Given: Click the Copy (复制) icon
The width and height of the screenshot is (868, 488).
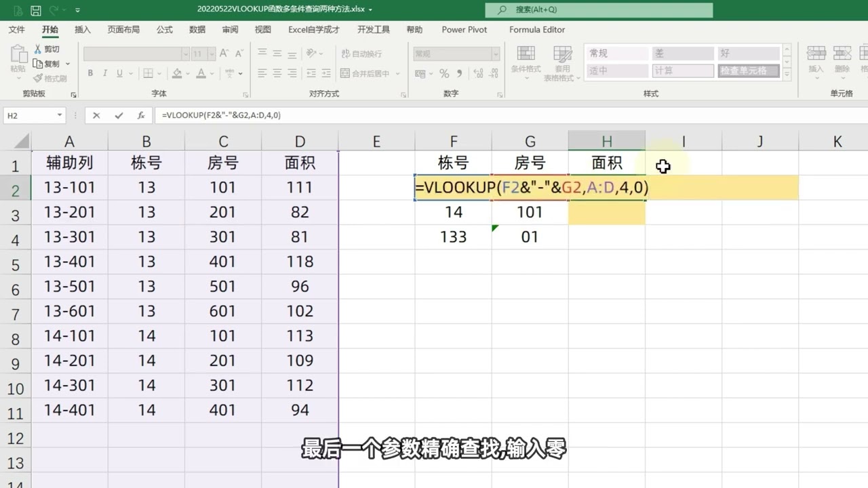Looking at the screenshot, I should point(39,64).
